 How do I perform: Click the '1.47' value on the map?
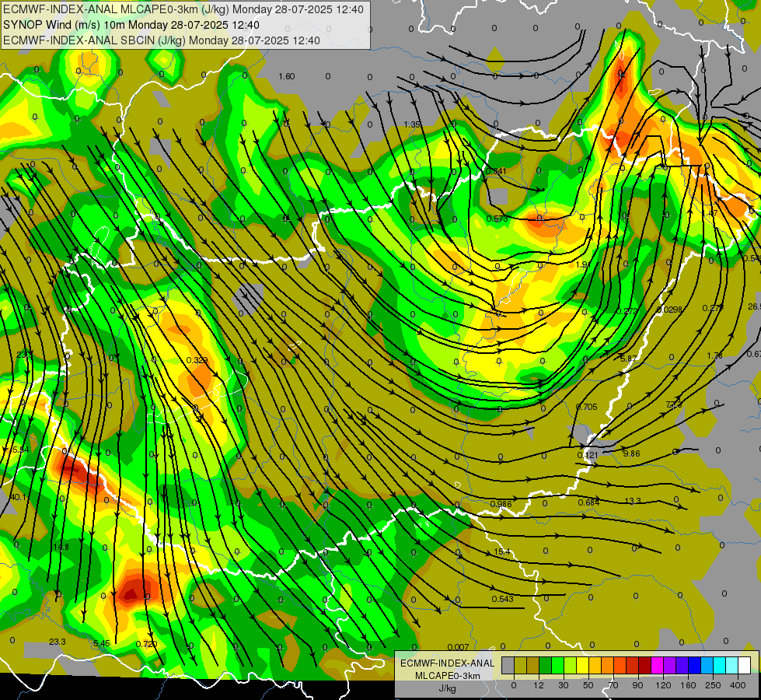pos(710,213)
